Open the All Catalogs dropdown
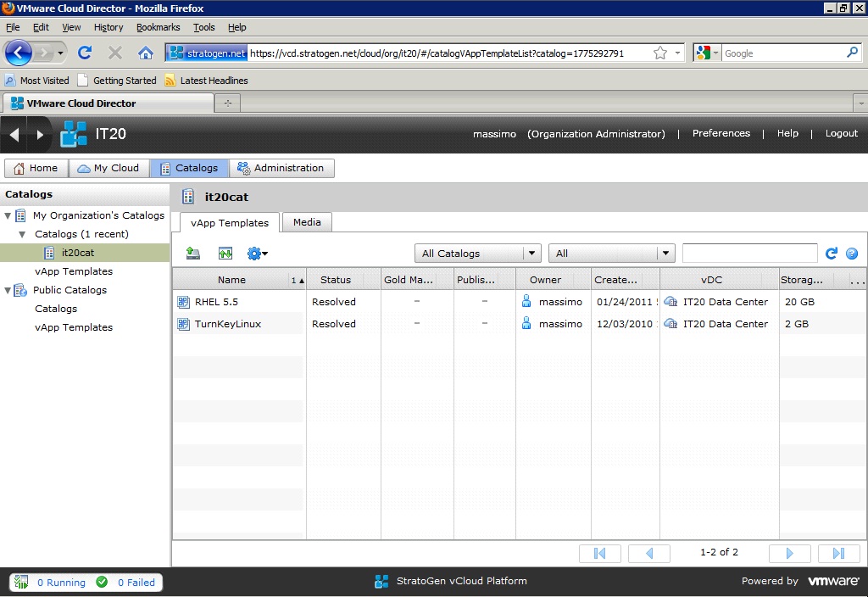868x597 pixels. pyautogui.click(x=478, y=253)
